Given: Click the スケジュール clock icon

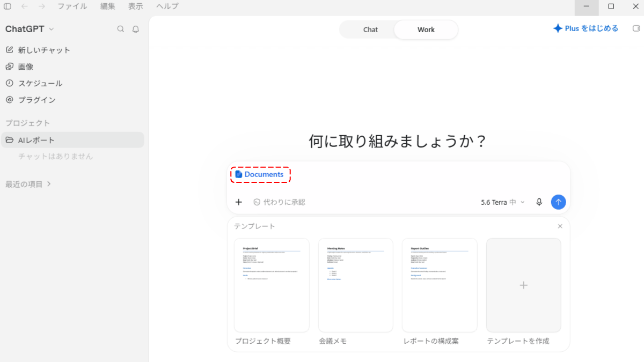Looking at the screenshot, I should coord(9,83).
